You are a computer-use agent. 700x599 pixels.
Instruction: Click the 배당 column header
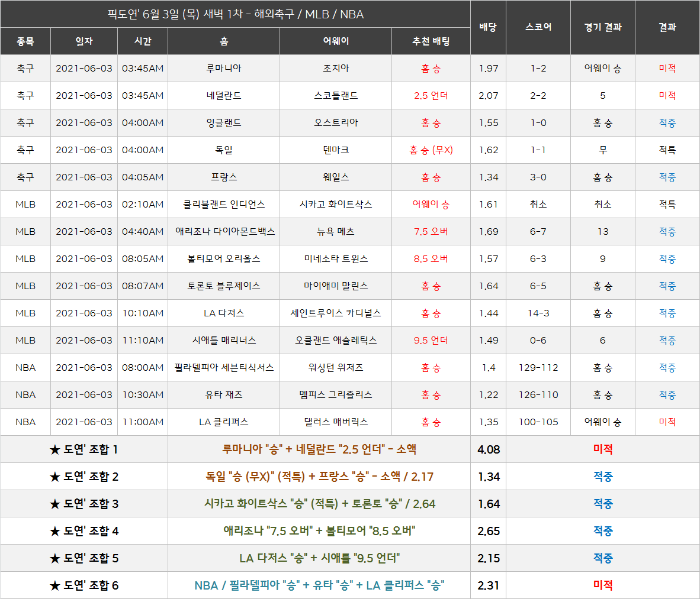pyautogui.click(x=488, y=27)
